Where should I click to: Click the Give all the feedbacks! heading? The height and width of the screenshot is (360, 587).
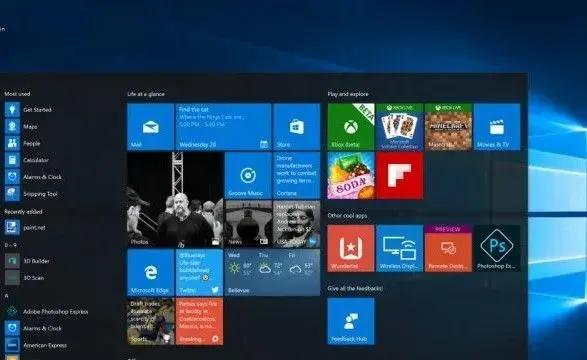pyautogui.click(x=355, y=288)
